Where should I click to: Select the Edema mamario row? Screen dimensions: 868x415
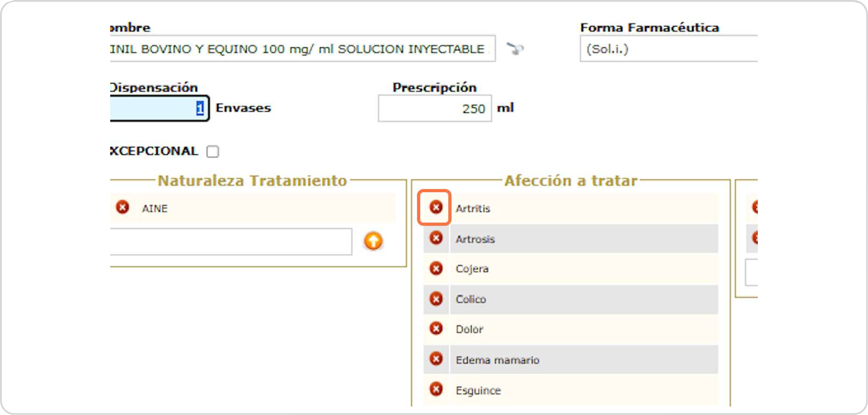click(497, 360)
